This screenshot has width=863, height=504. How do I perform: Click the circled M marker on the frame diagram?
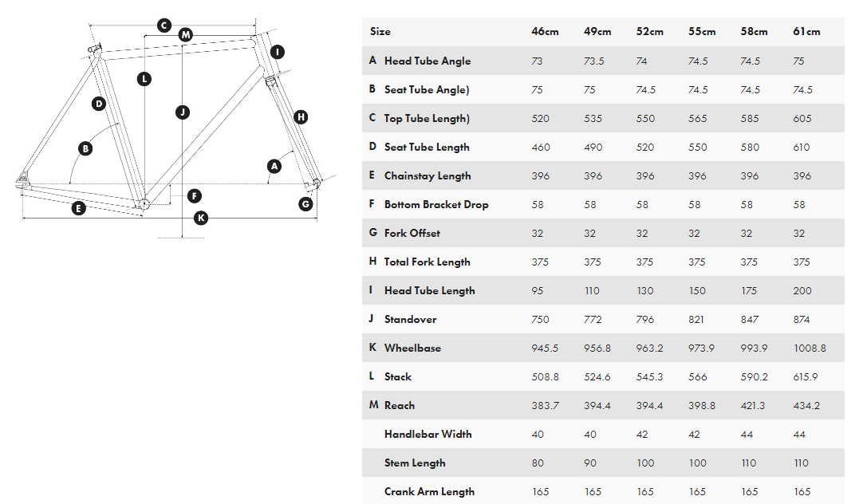coord(186,35)
